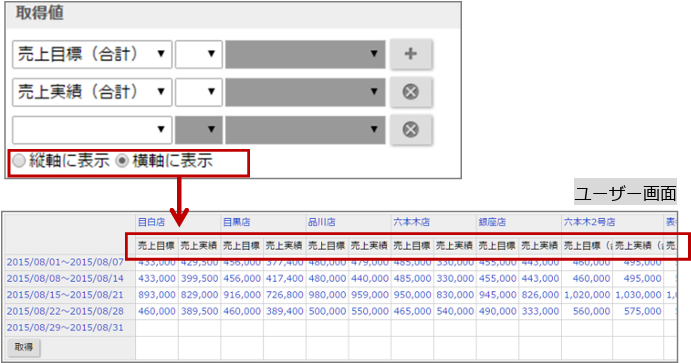The width and height of the screenshot is (691, 363).
Task: Click the plus button to add value row
Action: [x=411, y=54]
